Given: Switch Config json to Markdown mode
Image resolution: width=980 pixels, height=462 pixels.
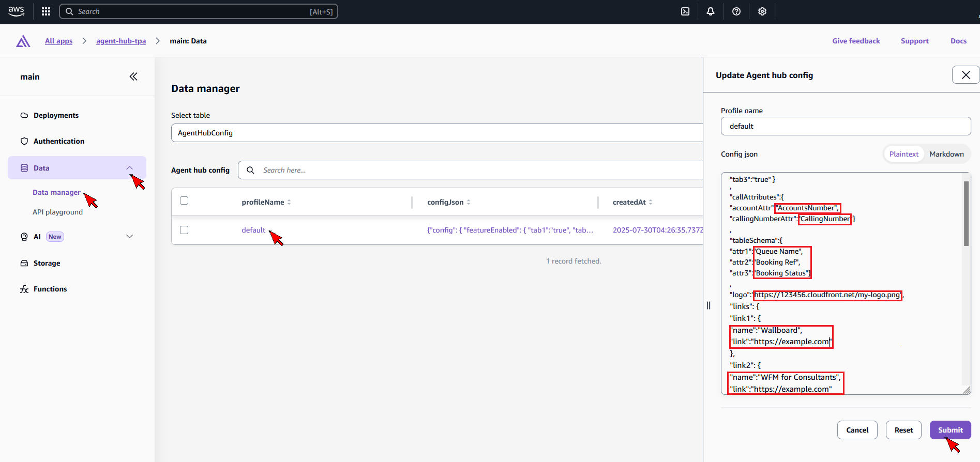Looking at the screenshot, I should coord(946,154).
